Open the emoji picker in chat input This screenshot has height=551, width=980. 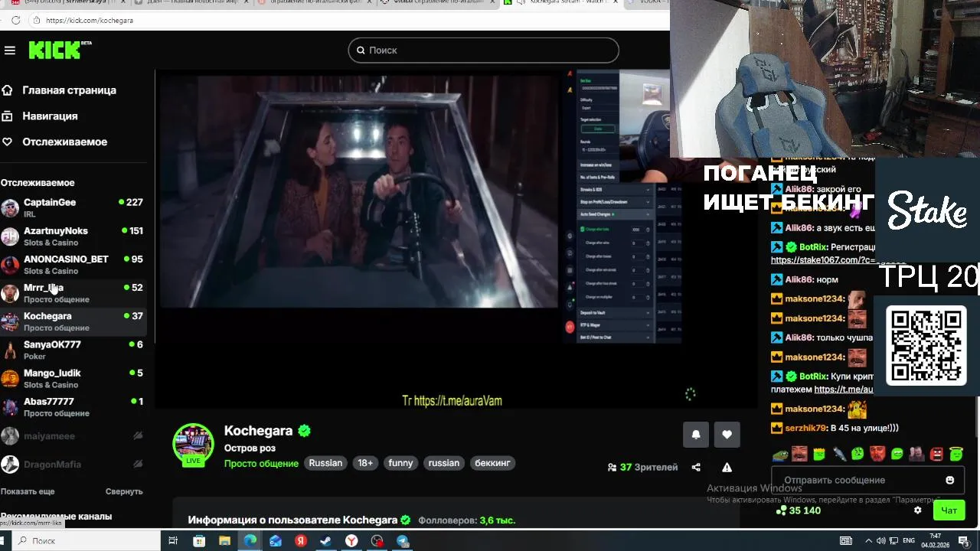pyautogui.click(x=950, y=480)
